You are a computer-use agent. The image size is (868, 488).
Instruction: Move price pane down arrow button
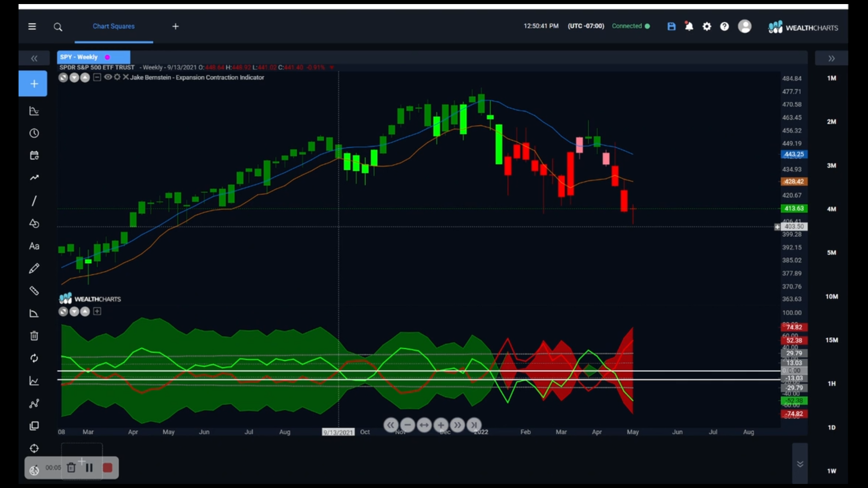(74, 78)
